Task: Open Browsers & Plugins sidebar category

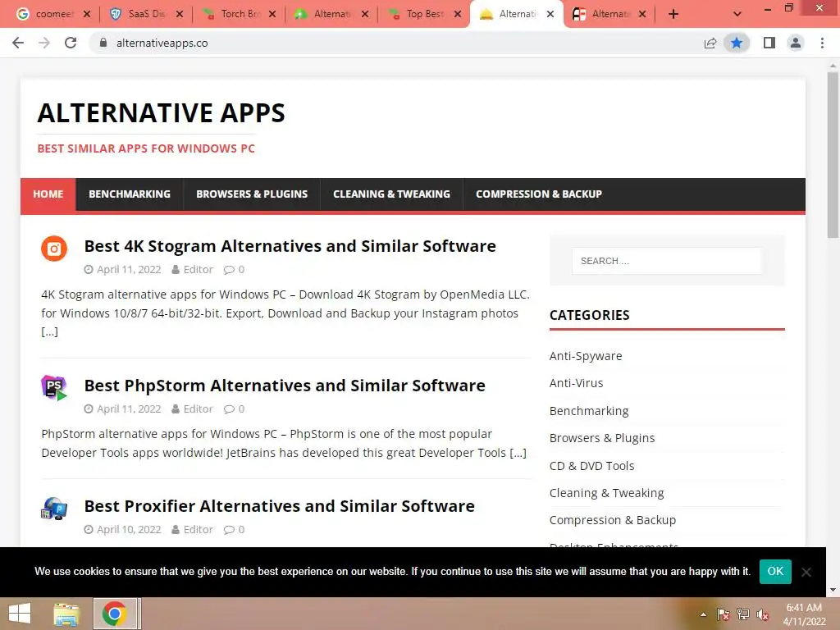Action: pyautogui.click(x=602, y=438)
